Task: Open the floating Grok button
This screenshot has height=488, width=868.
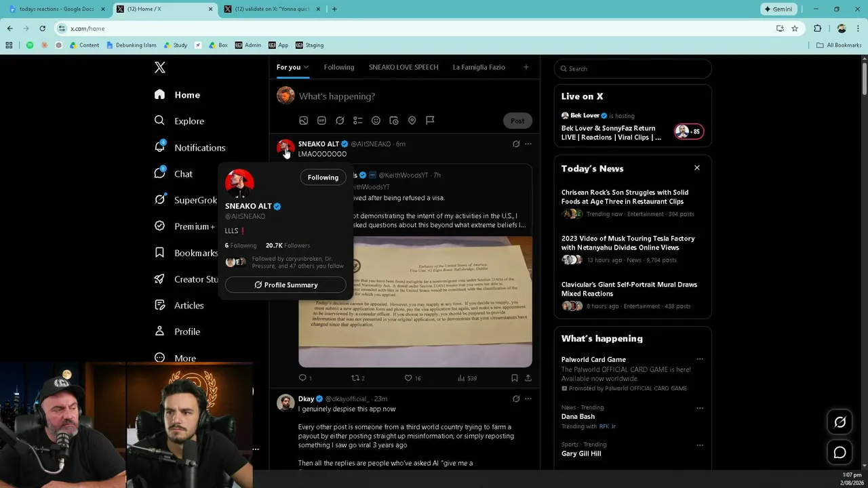Action: 840,422
